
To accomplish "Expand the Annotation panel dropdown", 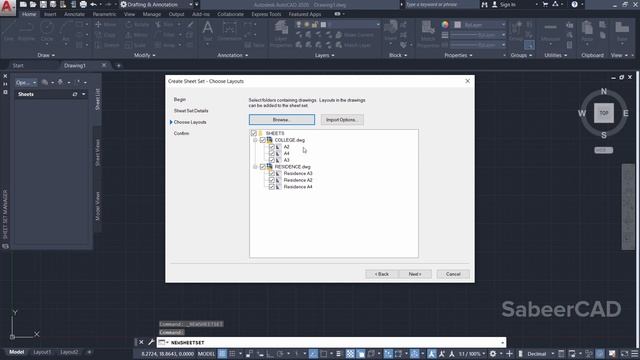I will coord(233,55).
